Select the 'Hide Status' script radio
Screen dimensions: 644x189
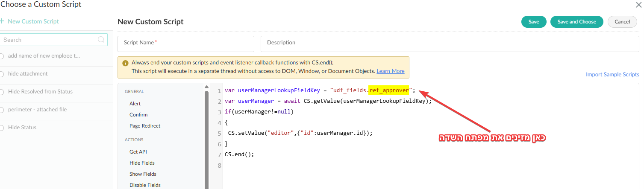tap(2, 128)
